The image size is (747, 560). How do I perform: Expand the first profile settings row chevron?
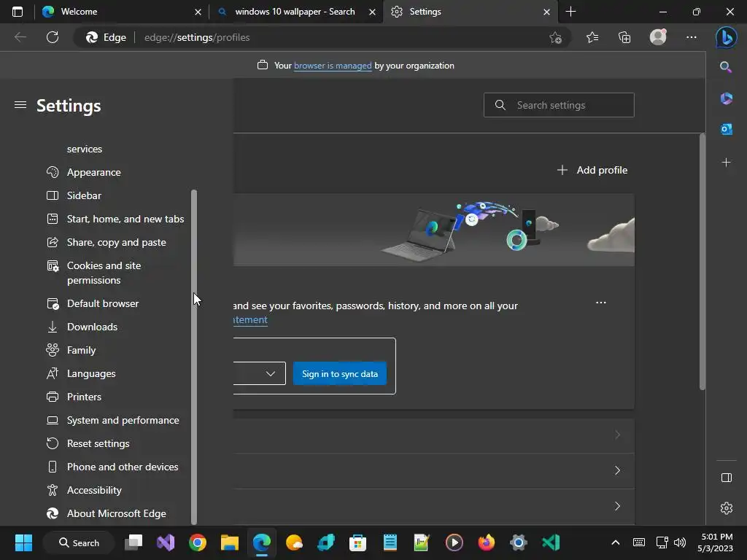pyautogui.click(x=617, y=435)
